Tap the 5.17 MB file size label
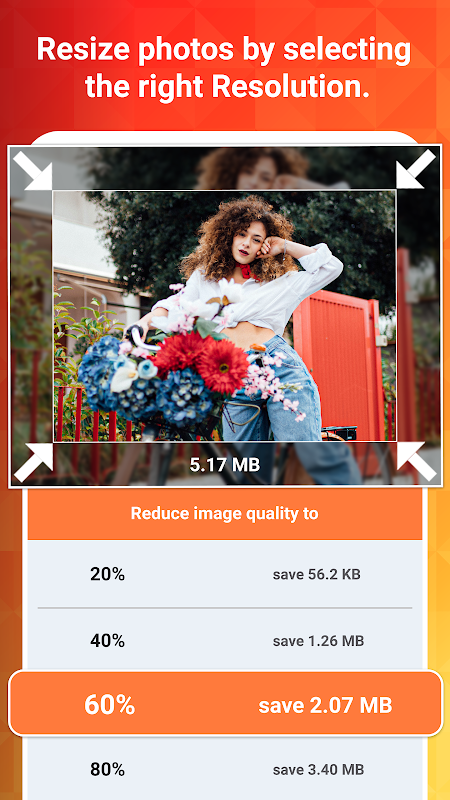The height and width of the screenshot is (800, 450). [x=225, y=465]
